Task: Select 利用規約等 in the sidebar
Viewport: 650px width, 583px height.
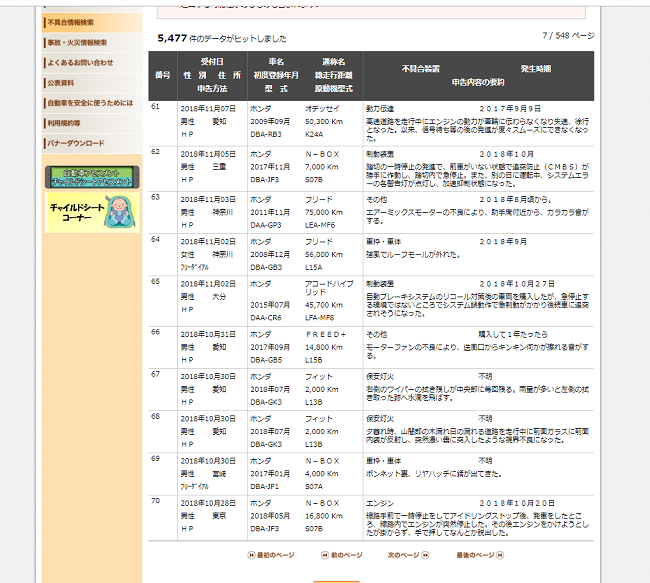Action: click(92, 123)
